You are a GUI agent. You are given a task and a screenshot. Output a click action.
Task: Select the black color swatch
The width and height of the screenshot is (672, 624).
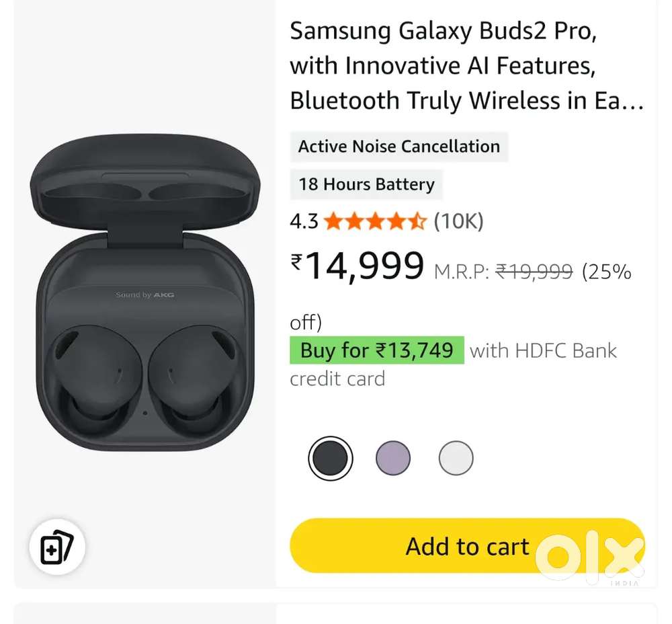329,458
